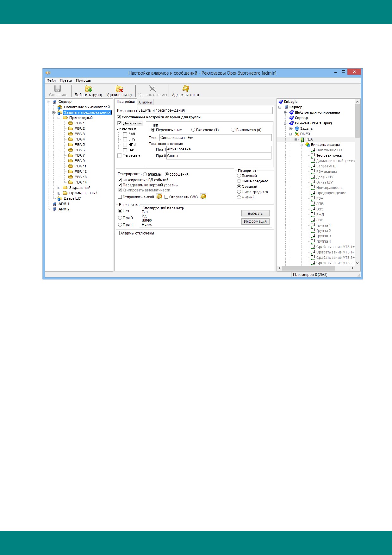Enable the НПУ checkbox
392x555 pixels.
(x=125, y=145)
